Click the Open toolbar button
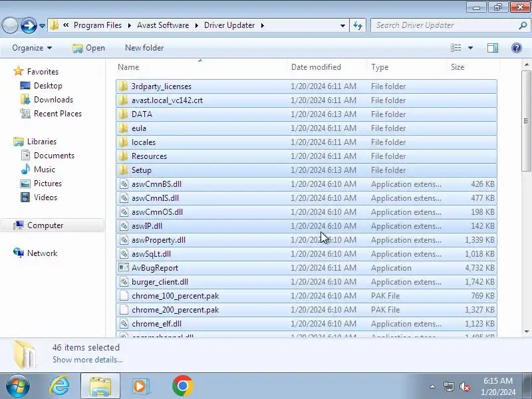This screenshot has width=532, height=399. [88, 48]
